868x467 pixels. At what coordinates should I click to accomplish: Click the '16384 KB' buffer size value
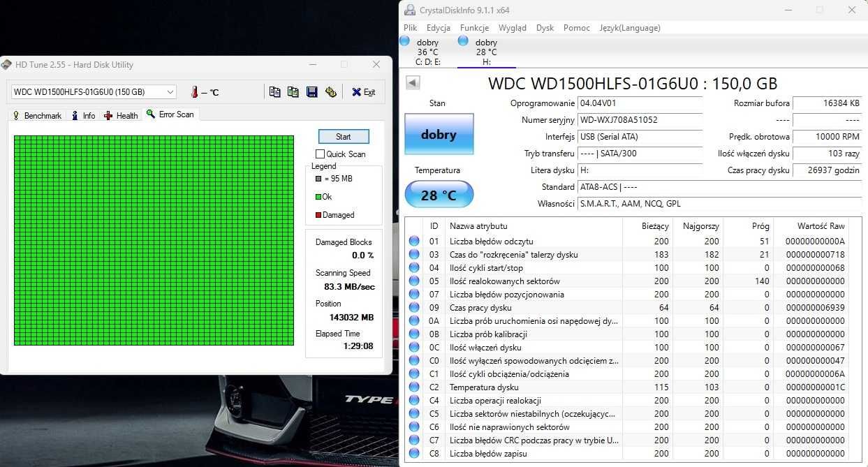click(x=827, y=103)
